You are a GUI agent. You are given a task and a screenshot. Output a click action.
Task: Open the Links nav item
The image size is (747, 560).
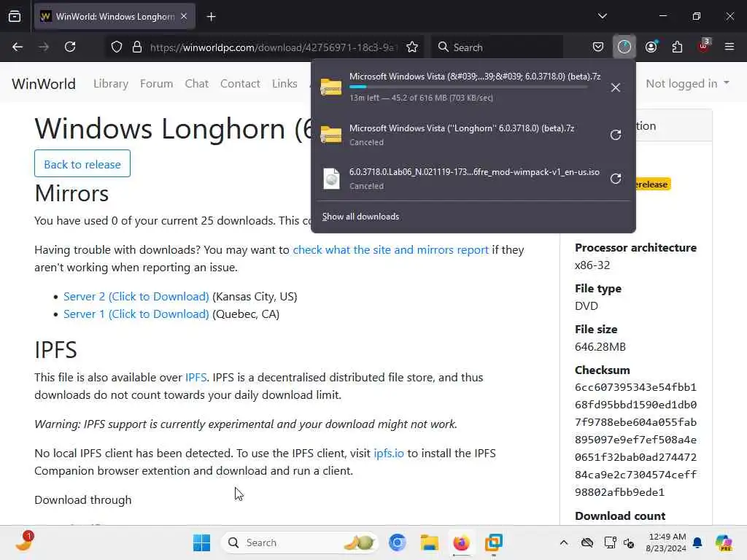click(x=285, y=84)
